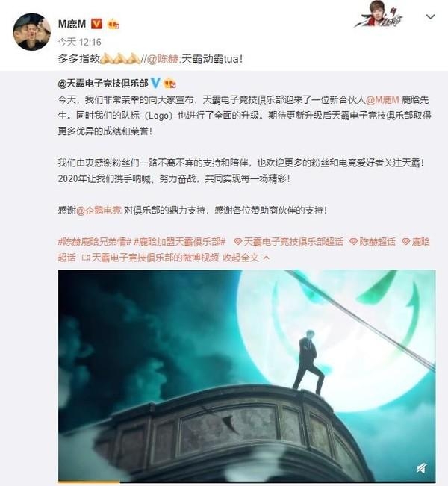Open @天霸电子竞技俱乐部 account link
The width and height of the screenshot is (448, 486).
point(103,84)
